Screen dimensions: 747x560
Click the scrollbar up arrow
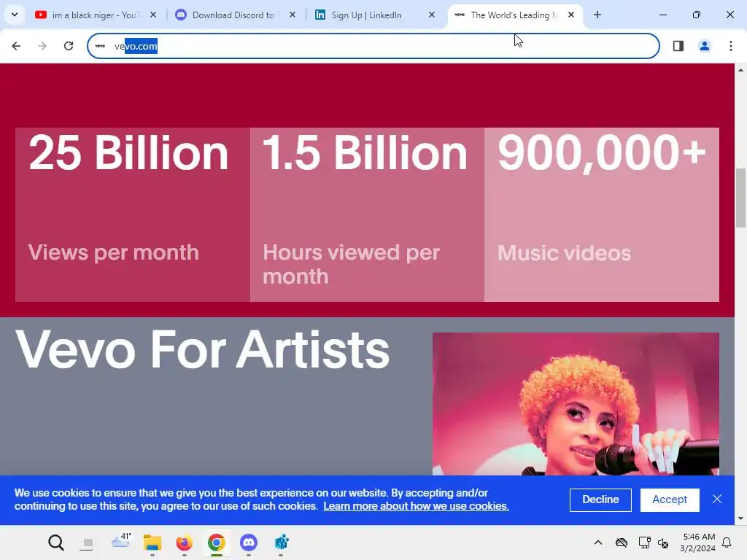[x=740, y=70]
